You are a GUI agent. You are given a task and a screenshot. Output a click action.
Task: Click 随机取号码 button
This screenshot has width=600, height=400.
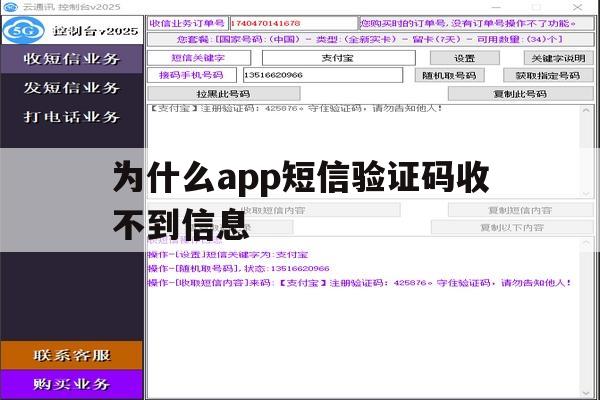(x=449, y=75)
